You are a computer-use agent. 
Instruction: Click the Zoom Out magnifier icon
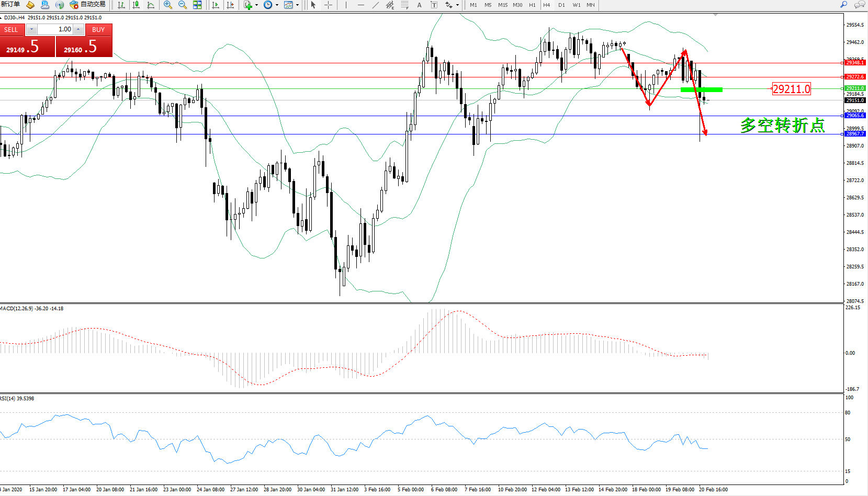tap(183, 5)
